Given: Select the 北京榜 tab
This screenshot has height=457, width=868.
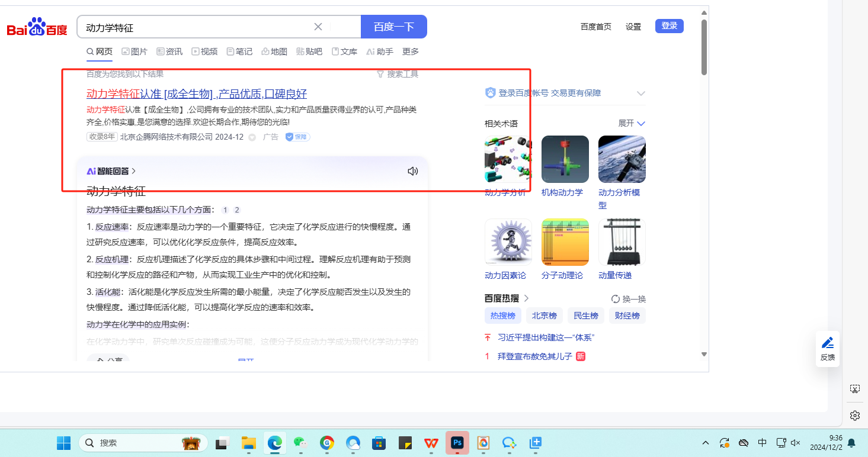Looking at the screenshot, I should pyautogui.click(x=544, y=316).
